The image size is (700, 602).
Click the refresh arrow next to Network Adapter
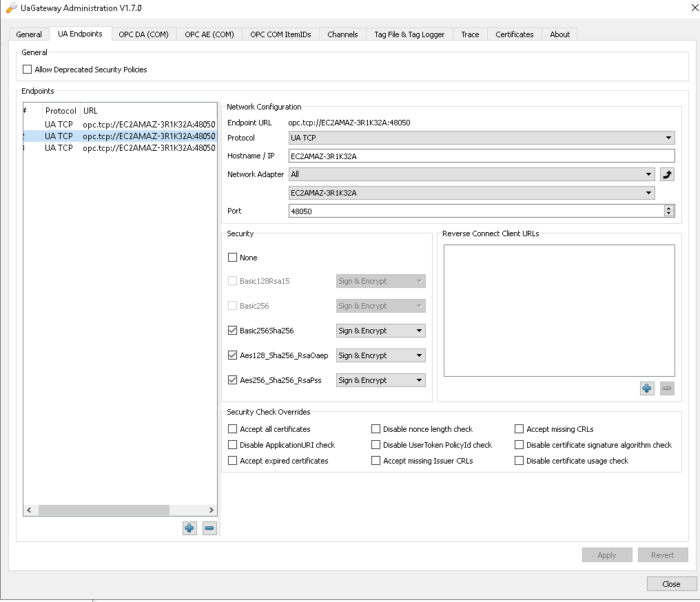click(x=667, y=174)
